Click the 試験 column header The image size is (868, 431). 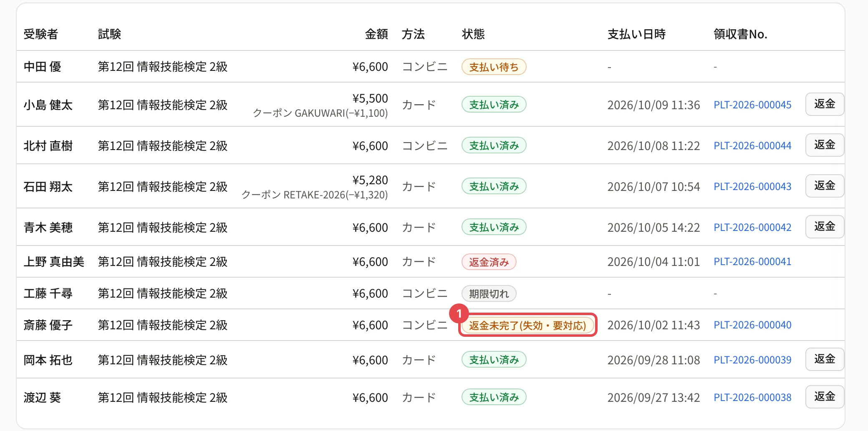tap(109, 34)
